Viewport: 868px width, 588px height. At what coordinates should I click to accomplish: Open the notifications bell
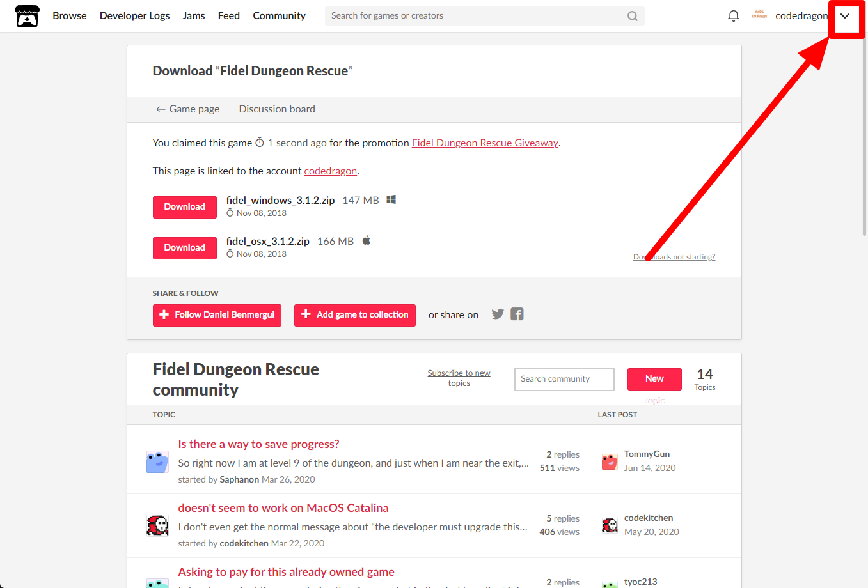734,16
